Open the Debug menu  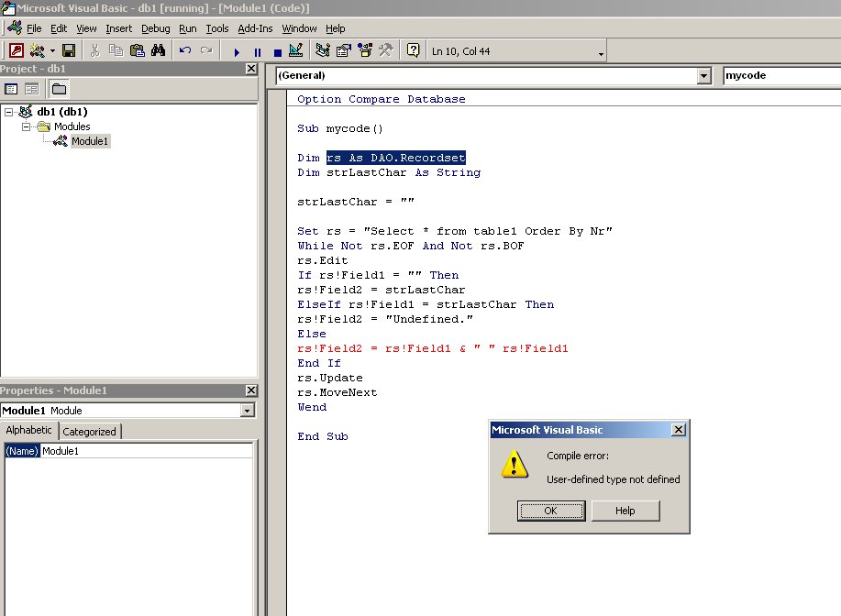tap(155, 28)
